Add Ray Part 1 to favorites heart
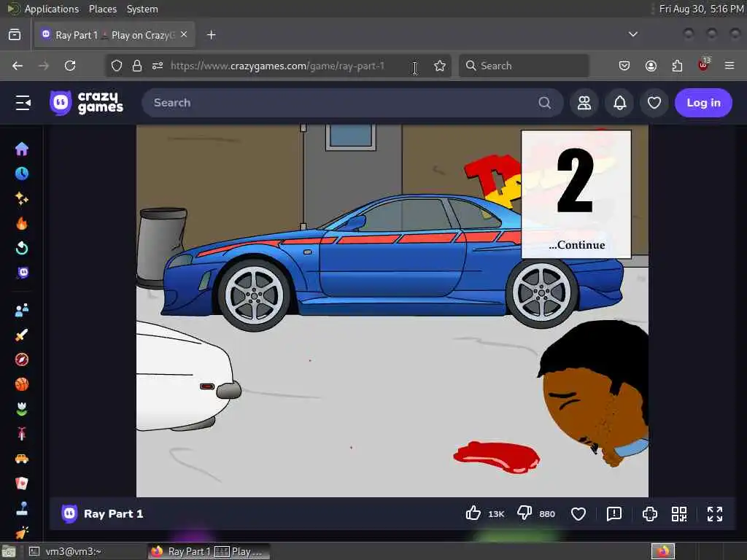This screenshot has width=747, height=560. click(x=578, y=514)
